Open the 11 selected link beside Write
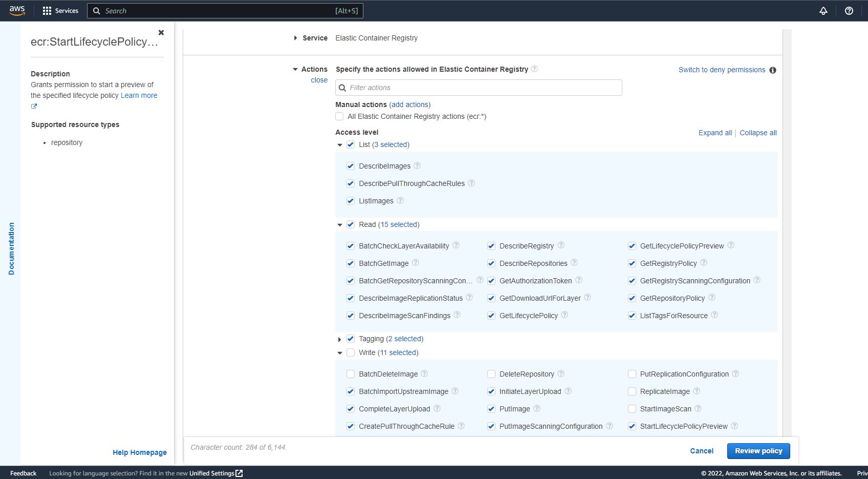The height and width of the screenshot is (479, 868). pos(398,352)
